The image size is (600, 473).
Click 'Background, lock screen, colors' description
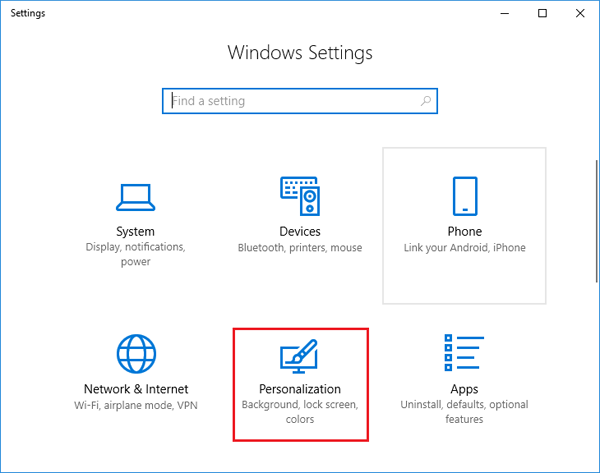(x=300, y=412)
